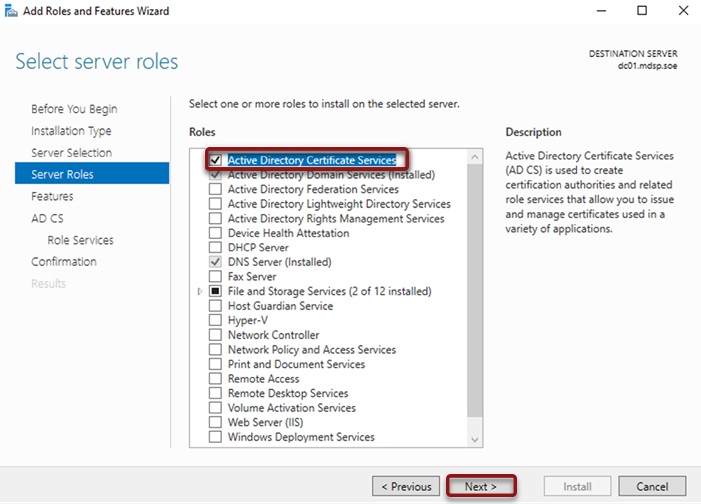
Task: Check the DHCP Server role
Action: click(x=215, y=247)
